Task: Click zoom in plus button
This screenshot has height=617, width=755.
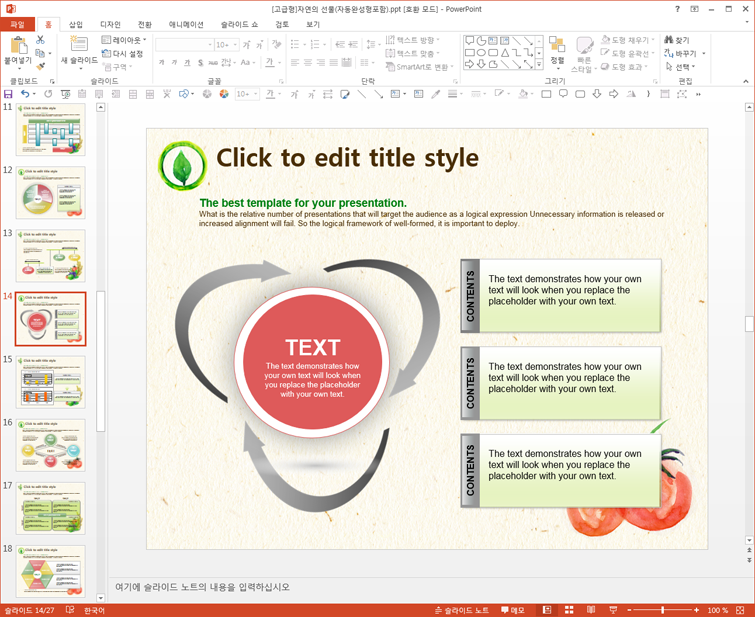Action: pyautogui.click(x=697, y=610)
